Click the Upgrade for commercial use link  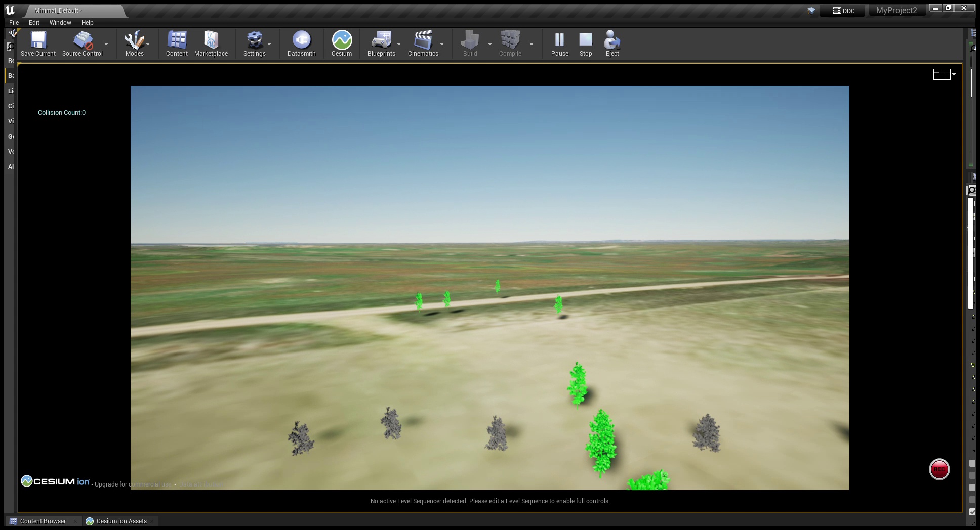133,484
